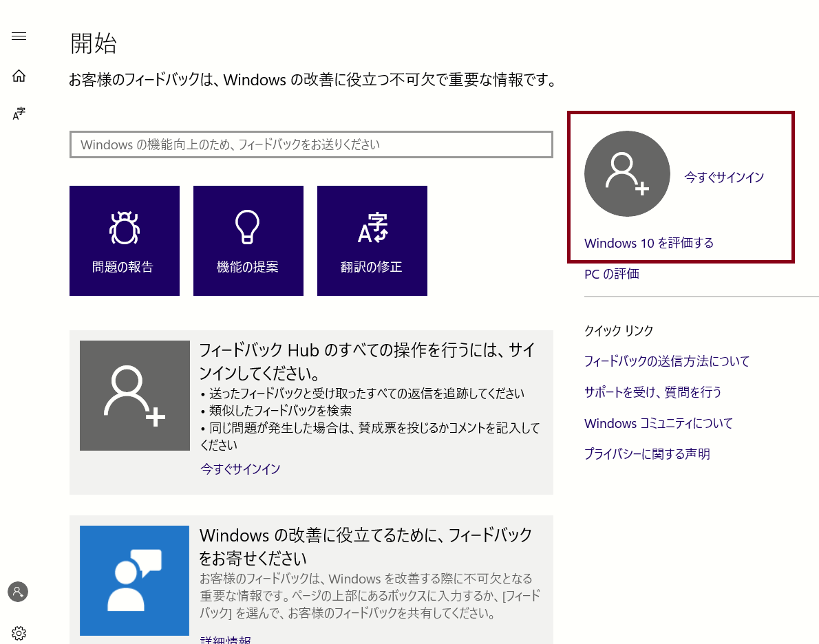
Task: Click the blue feedback people image
Action: tap(135, 581)
